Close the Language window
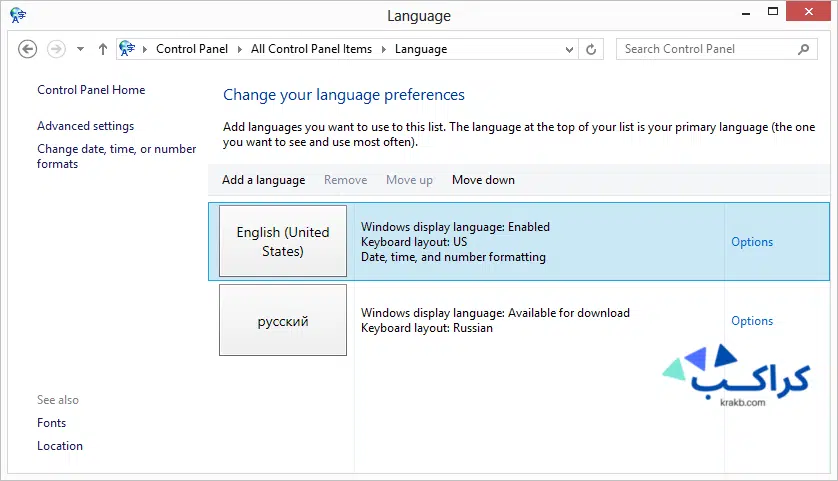The width and height of the screenshot is (838, 481). [809, 11]
